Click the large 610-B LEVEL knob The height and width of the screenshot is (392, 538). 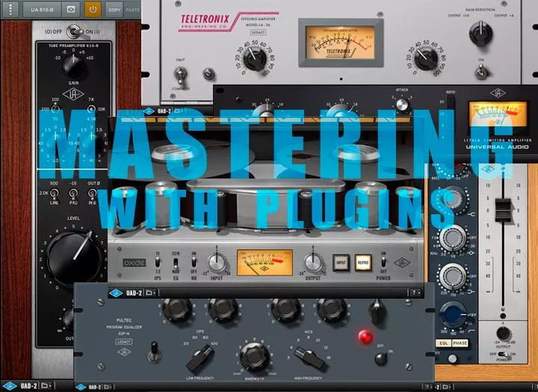(73, 258)
